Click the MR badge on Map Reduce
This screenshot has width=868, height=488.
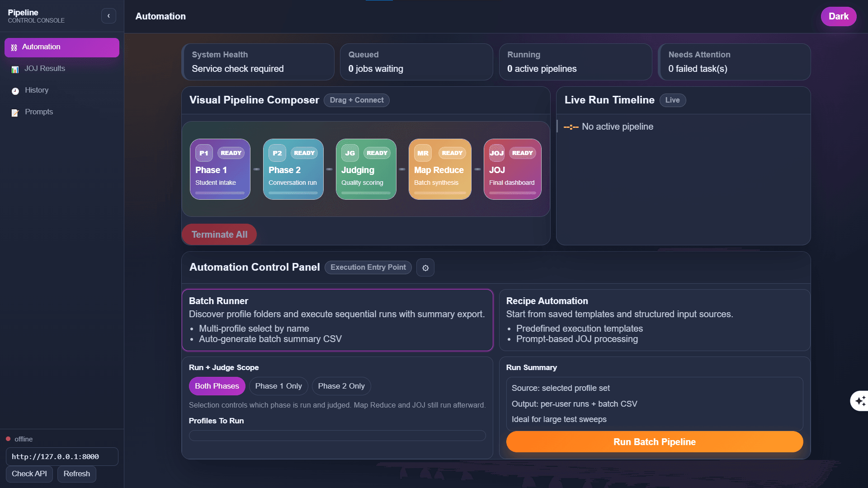tap(423, 153)
